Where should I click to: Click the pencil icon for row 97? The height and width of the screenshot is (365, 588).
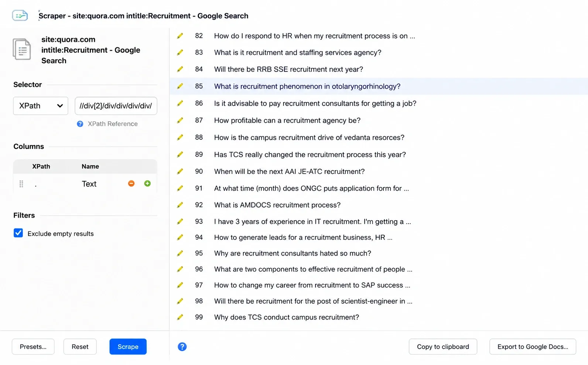(180, 285)
